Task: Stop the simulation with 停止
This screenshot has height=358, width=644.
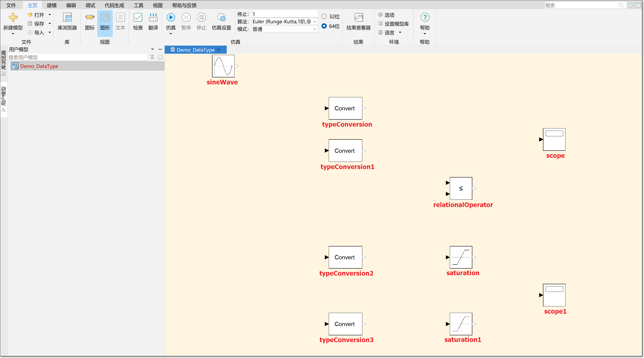Action: point(201,22)
